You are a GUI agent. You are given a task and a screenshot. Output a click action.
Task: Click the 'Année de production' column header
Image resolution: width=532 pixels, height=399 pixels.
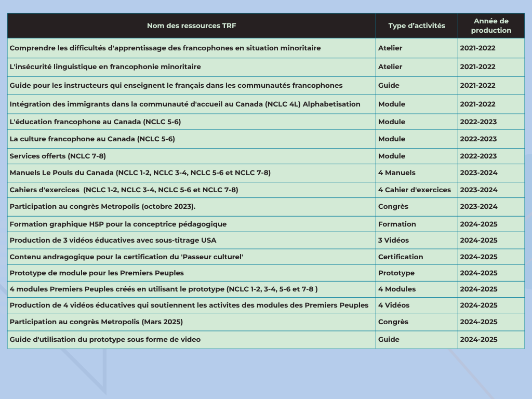(x=491, y=25)
